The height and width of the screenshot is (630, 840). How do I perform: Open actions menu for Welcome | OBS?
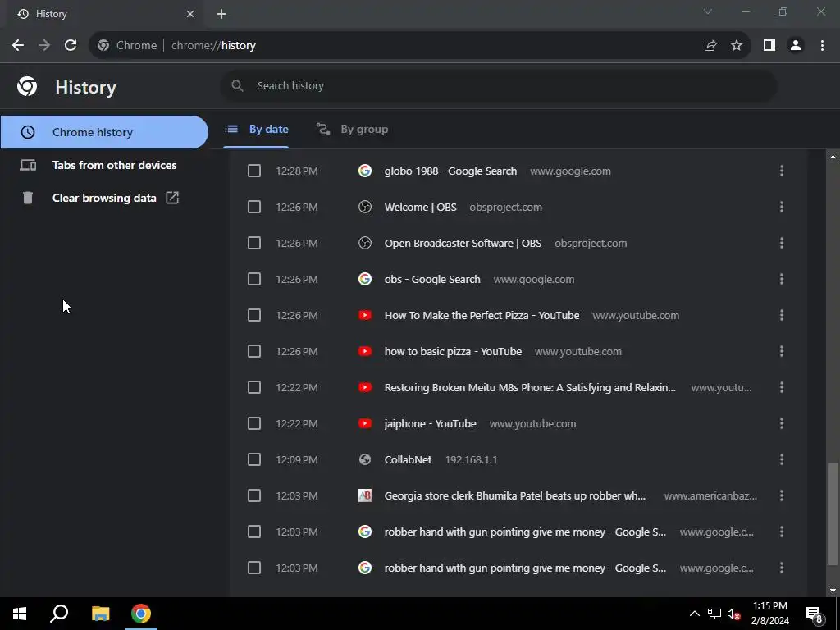(x=782, y=207)
